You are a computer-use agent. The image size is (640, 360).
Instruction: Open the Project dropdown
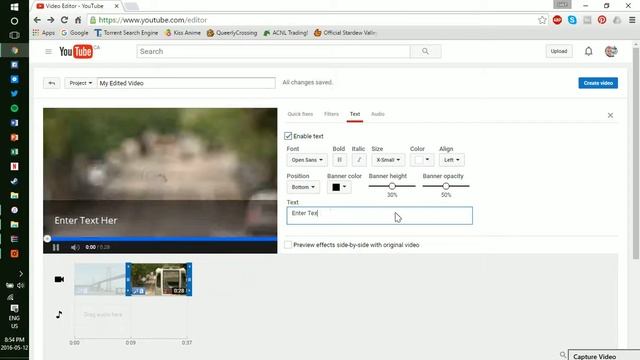(80, 83)
